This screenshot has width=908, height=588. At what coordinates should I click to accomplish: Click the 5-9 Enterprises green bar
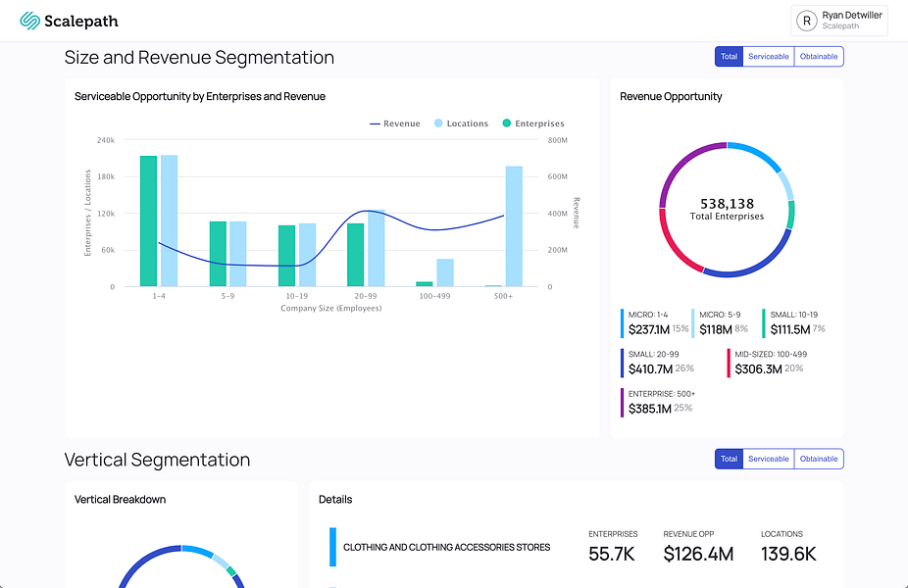point(218,254)
